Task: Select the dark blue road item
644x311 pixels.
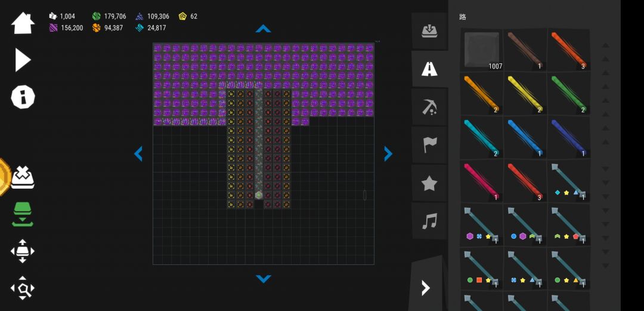Action: point(569,137)
